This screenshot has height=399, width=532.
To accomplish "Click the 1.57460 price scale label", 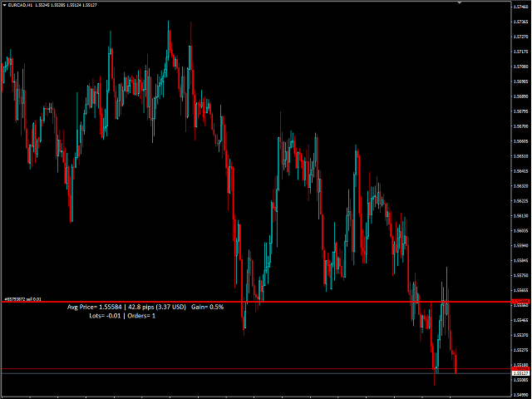I will pos(520,7).
